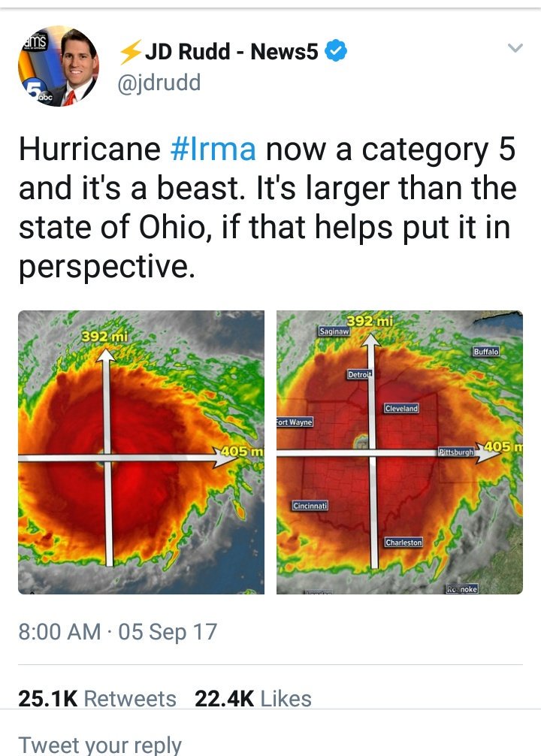Image resolution: width=541 pixels, height=756 pixels.
Task: Click the lightning bolt icon beside the name
Action: pos(130,52)
